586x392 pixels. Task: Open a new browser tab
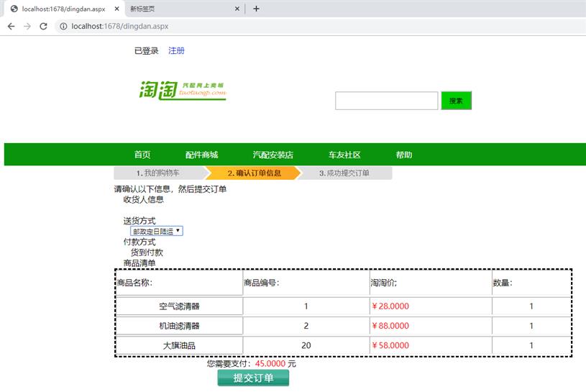256,9
